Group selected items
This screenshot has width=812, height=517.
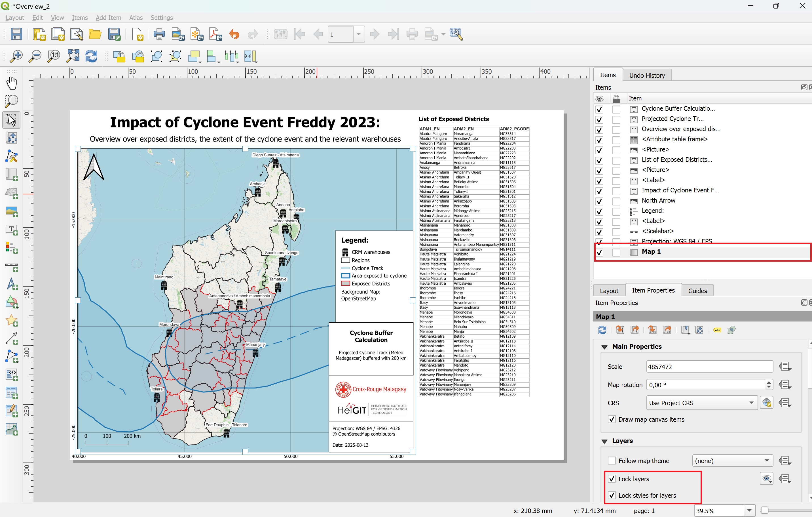click(x=157, y=56)
